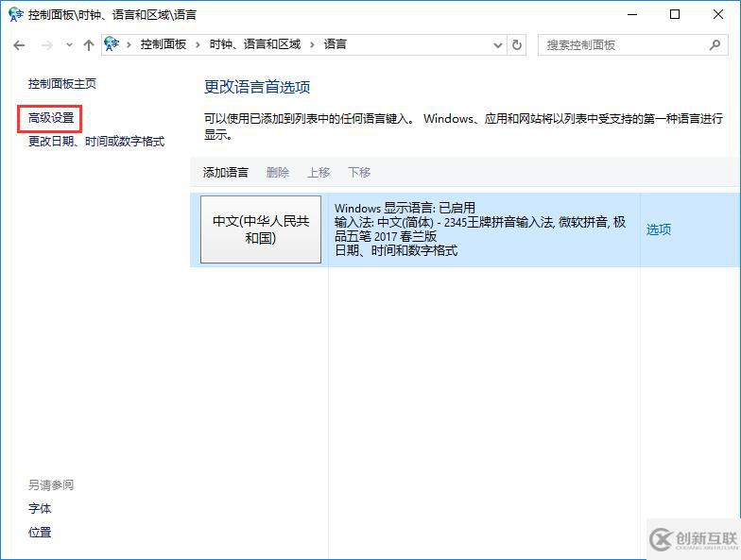Expand chevron after 控制面板 breadcrumb
The height and width of the screenshot is (560, 741).
198,44
